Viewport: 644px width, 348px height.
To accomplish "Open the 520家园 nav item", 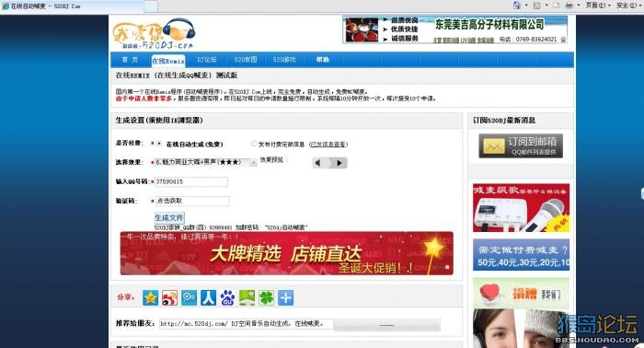I will pos(246,60).
